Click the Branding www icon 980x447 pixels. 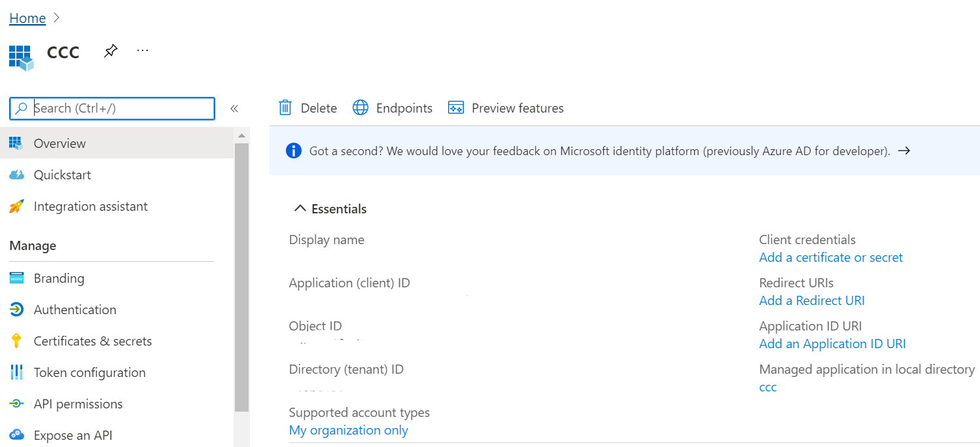tap(16, 278)
